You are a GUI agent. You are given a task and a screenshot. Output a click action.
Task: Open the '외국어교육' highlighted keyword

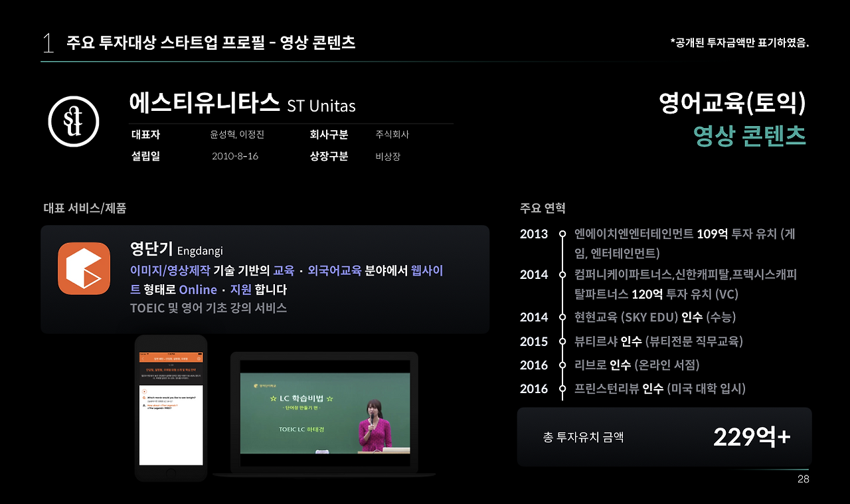pyautogui.click(x=335, y=270)
